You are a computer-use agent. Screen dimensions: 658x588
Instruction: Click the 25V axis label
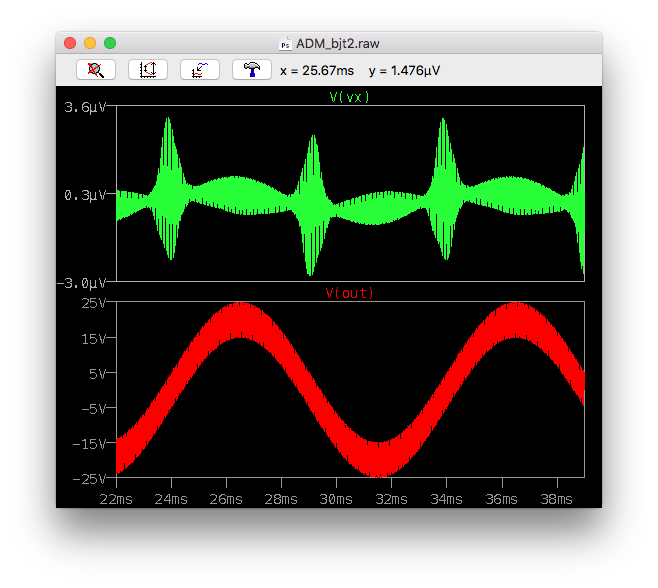[94, 303]
